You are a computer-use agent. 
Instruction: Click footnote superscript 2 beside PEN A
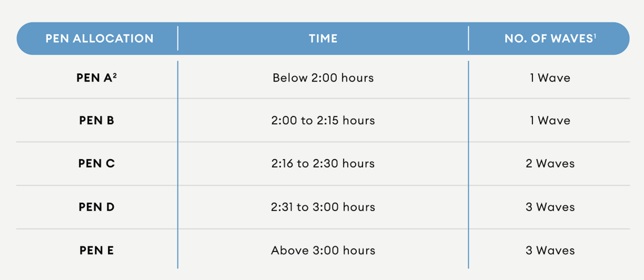115,75
